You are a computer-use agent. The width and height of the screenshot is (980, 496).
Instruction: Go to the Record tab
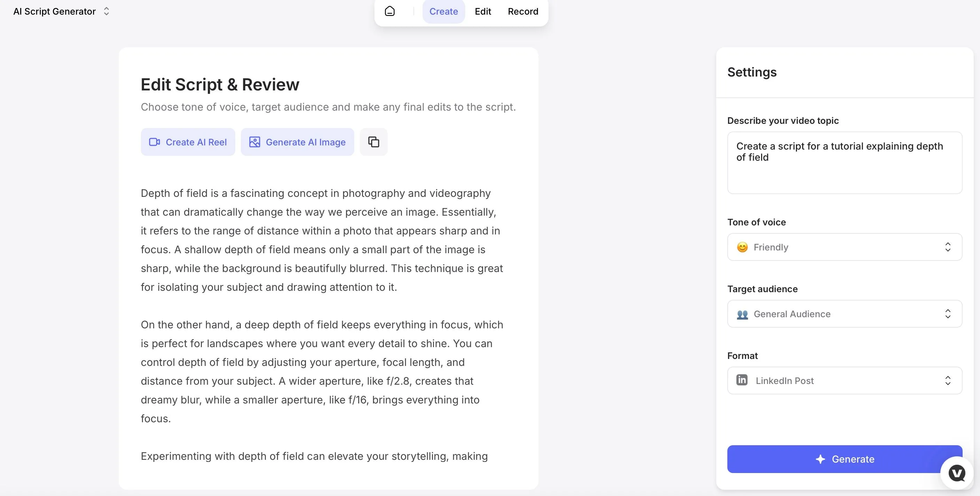click(x=523, y=11)
